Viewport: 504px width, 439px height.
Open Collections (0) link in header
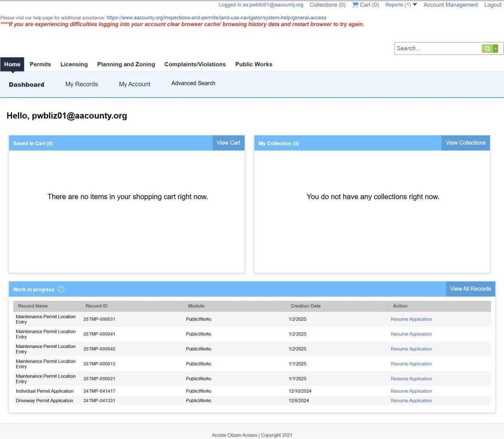pos(328,5)
